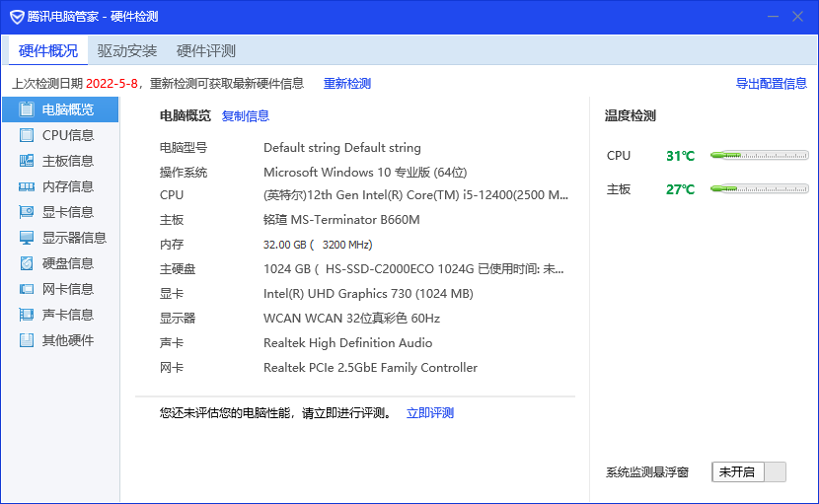Select the 显卡信息 label in the sidebar

68,212
